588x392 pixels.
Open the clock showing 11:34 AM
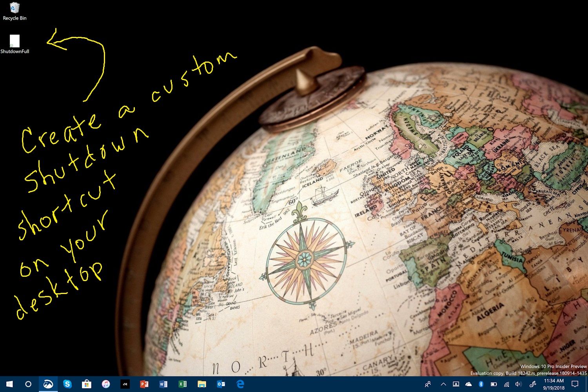[554, 384]
